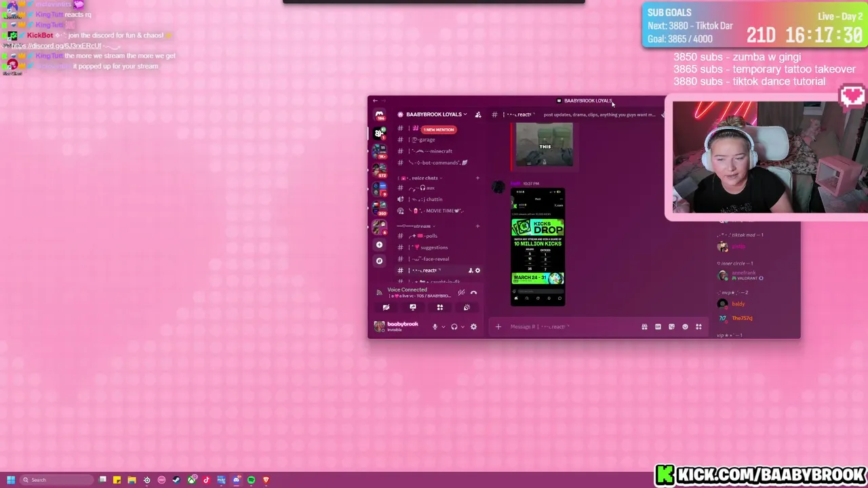This screenshot has height=488, width=868.
Task: Click baabybrook user avatar in user panel
Action: click(379, 327)
